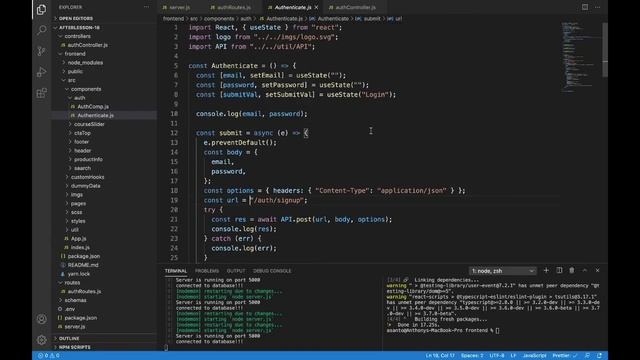The height and width of the screenshot is (360, 640).
Task: Open the Accounts menu icon
Action: [41, 319]
